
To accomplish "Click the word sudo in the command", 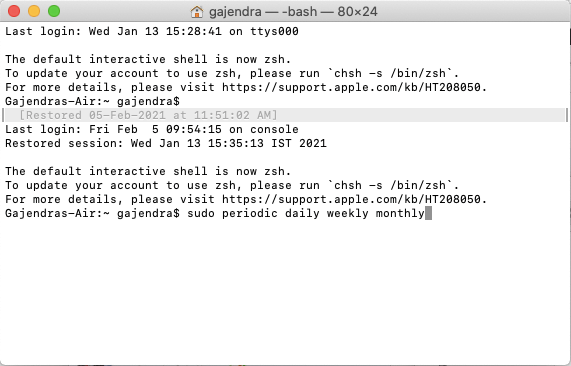I will click(x=201, y=213).
